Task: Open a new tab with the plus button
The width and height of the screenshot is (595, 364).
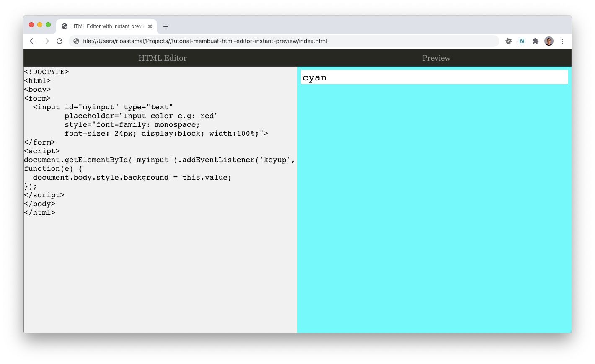Action: (166, 26)
